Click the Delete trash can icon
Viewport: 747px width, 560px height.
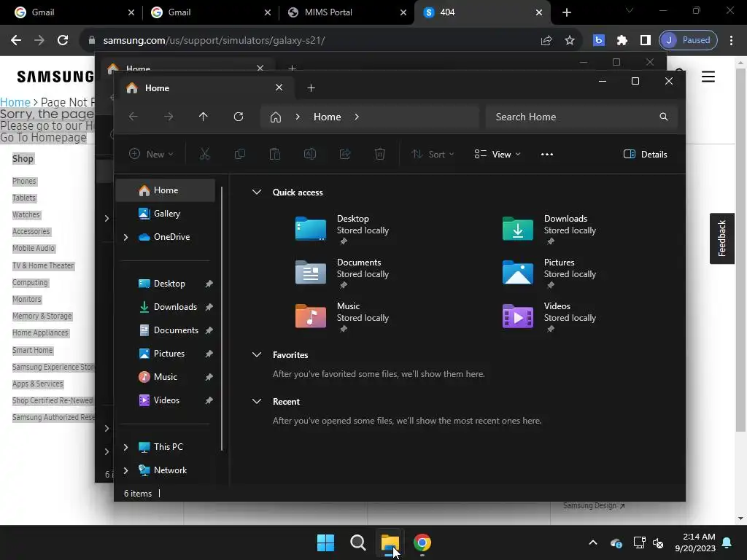pyautogui.click(x=379, y=154)
